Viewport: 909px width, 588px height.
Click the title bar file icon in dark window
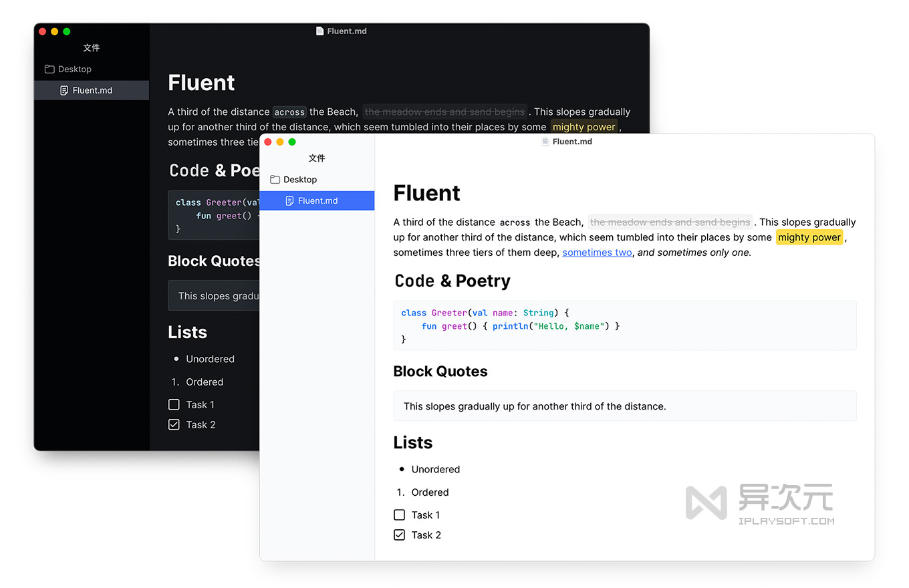tap(320, 31)
